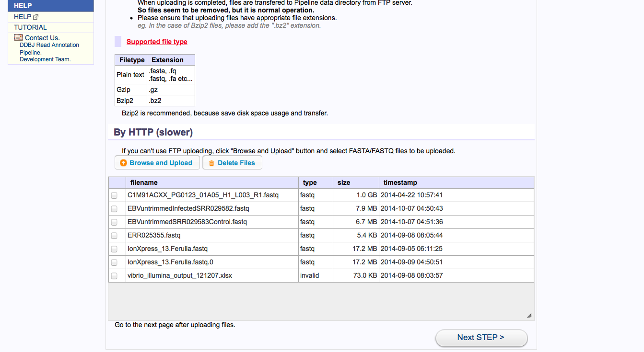Tick the ERR025355.fastq checkbox
Image resolution: width=644 pixels, height=352 pixels.
114,236
